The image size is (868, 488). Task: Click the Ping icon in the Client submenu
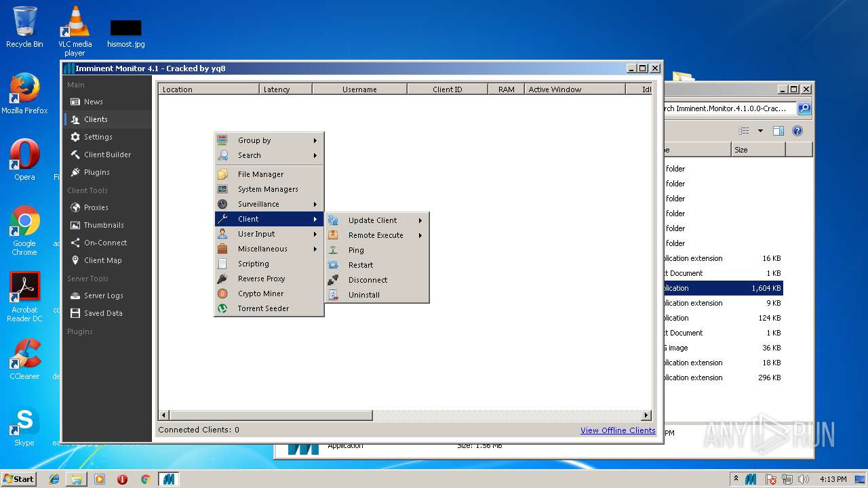(333, 250)
